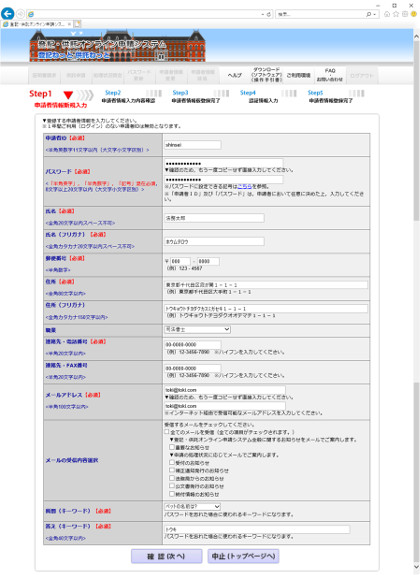Click the vertical scrollbar thumb
Screen dimensions: 420x575
(416, 130)
